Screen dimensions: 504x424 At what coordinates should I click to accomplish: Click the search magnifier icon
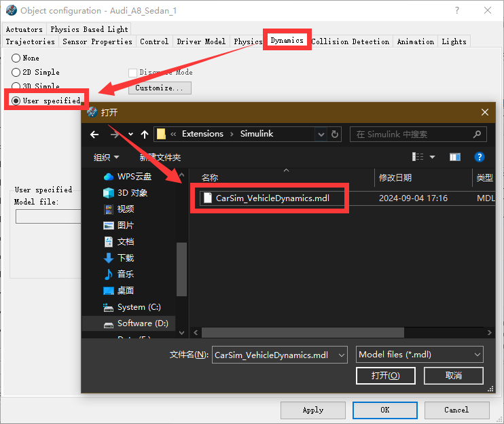click(x=477, y=134)
